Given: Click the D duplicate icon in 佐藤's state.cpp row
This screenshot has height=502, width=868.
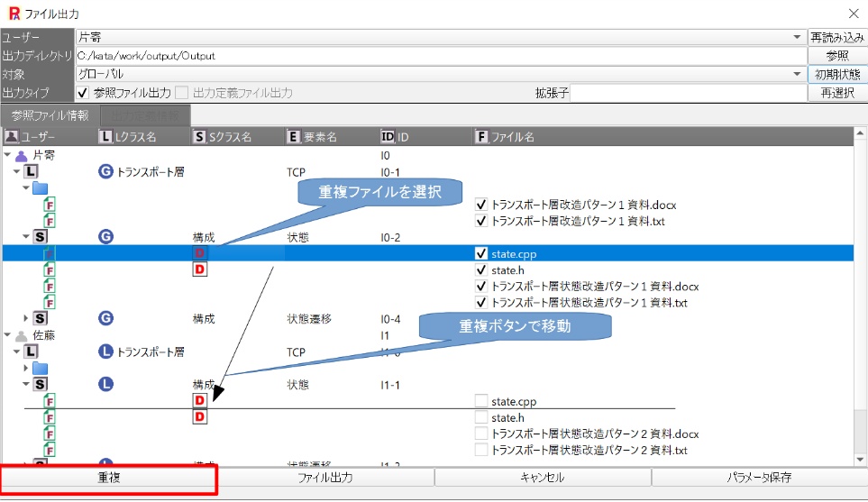Looking at the screenshot, I should click(x=199, y=400).
